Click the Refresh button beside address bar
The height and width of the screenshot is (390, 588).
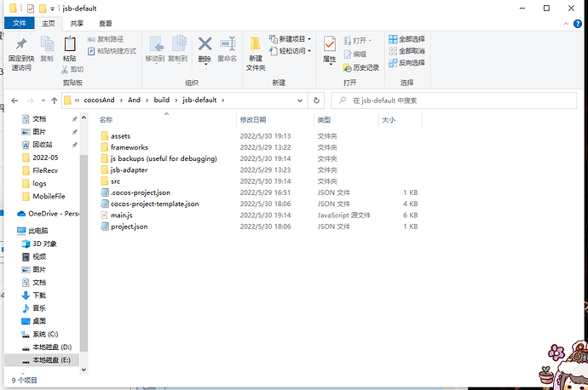[316, 100]
